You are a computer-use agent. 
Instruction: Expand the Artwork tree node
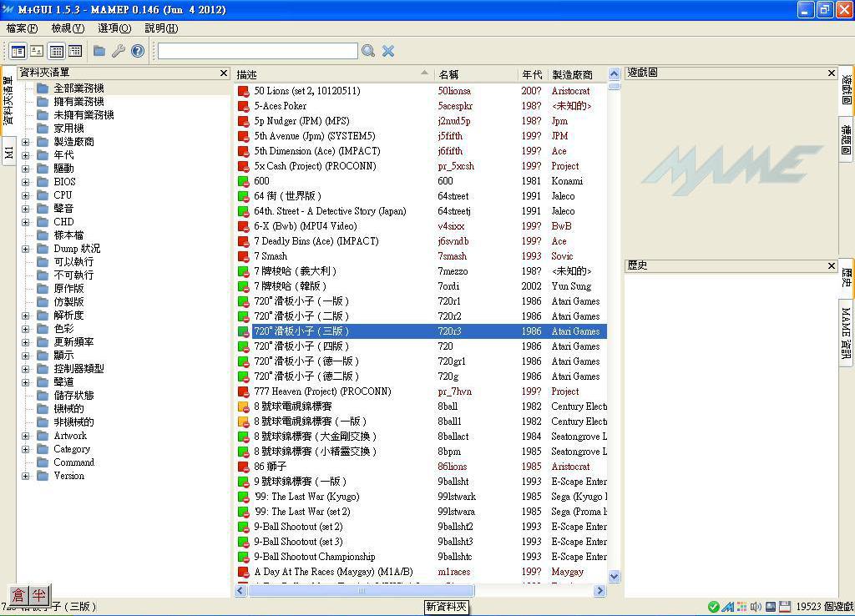point(25,436)
